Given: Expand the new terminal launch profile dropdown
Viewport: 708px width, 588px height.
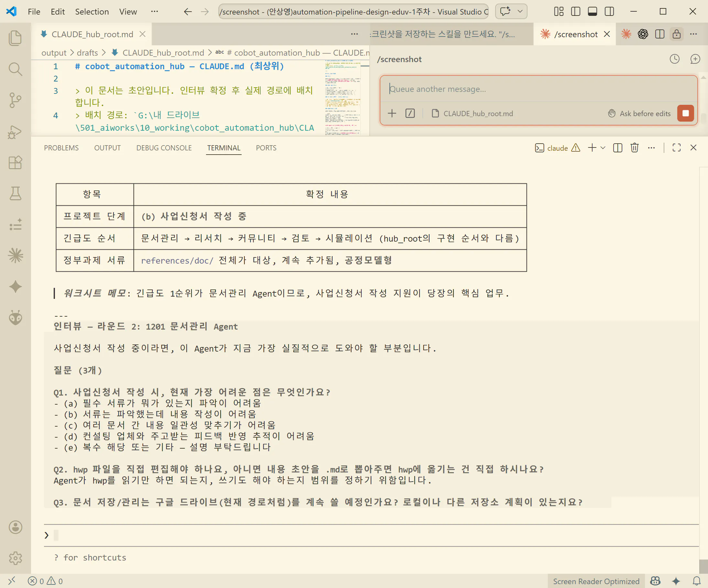Looking at the screenshot, I should coord(603,148).
